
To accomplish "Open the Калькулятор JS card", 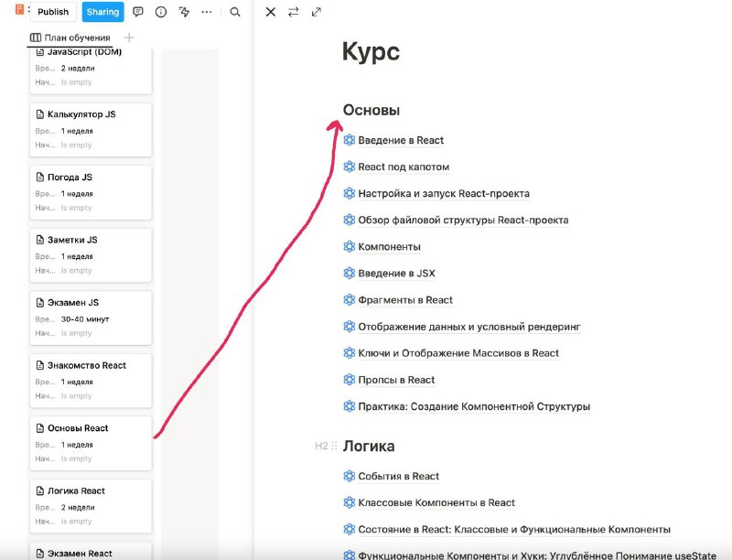I will (x=91, y=130).
